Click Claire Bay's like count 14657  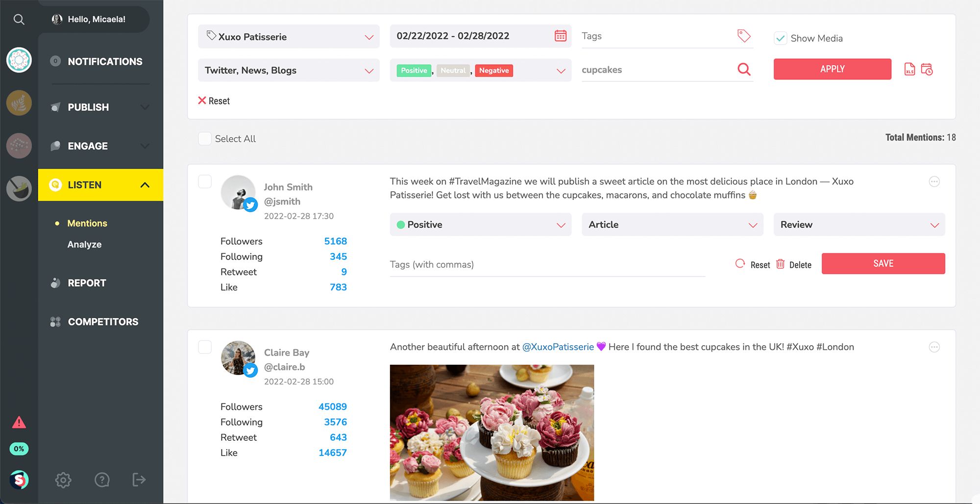tap(332, 453)
